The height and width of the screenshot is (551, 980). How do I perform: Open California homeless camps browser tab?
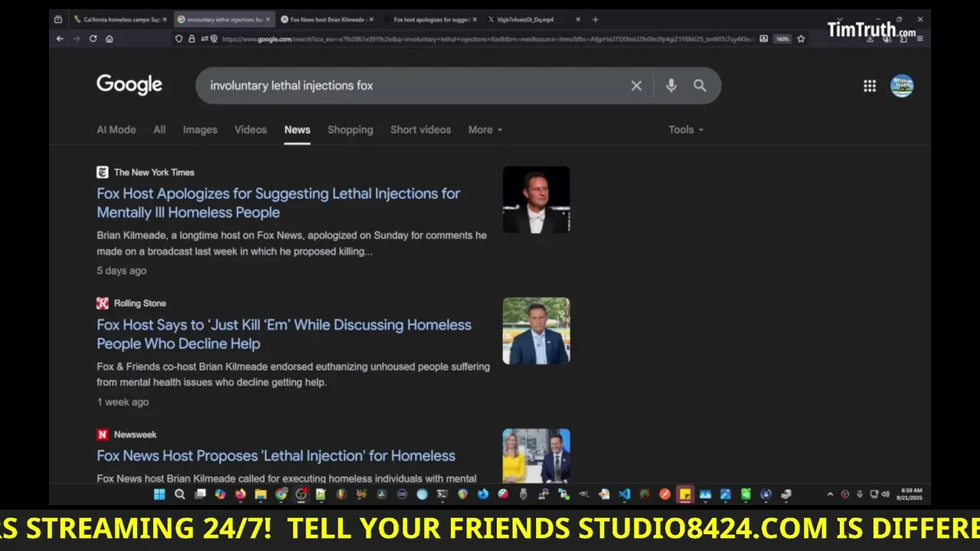pos(119,19)
